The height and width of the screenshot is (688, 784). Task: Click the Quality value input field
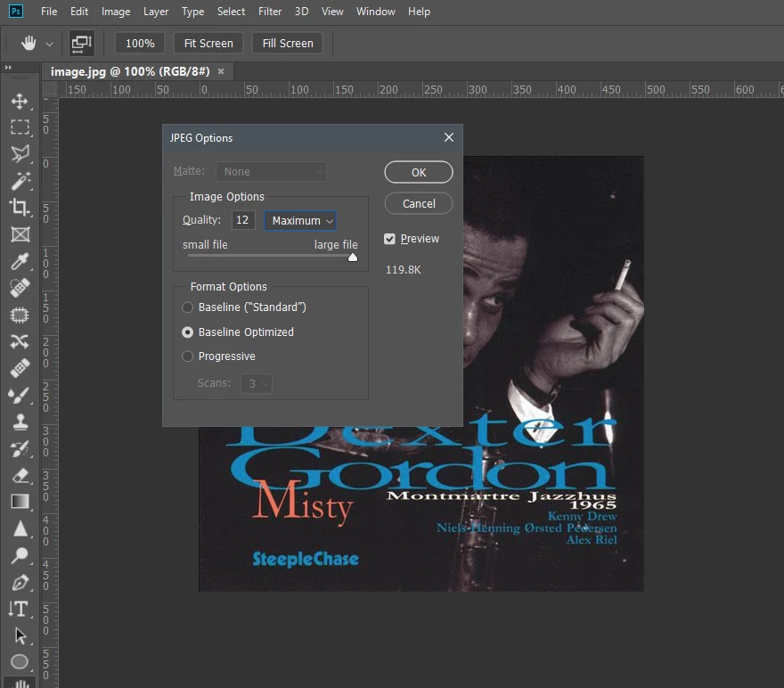click(243, 220)
